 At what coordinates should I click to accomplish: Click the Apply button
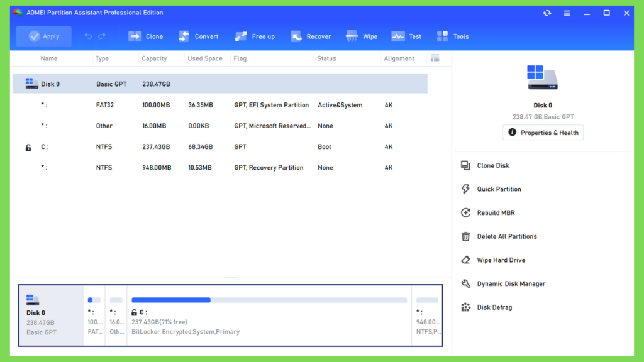tap(43, 36)
